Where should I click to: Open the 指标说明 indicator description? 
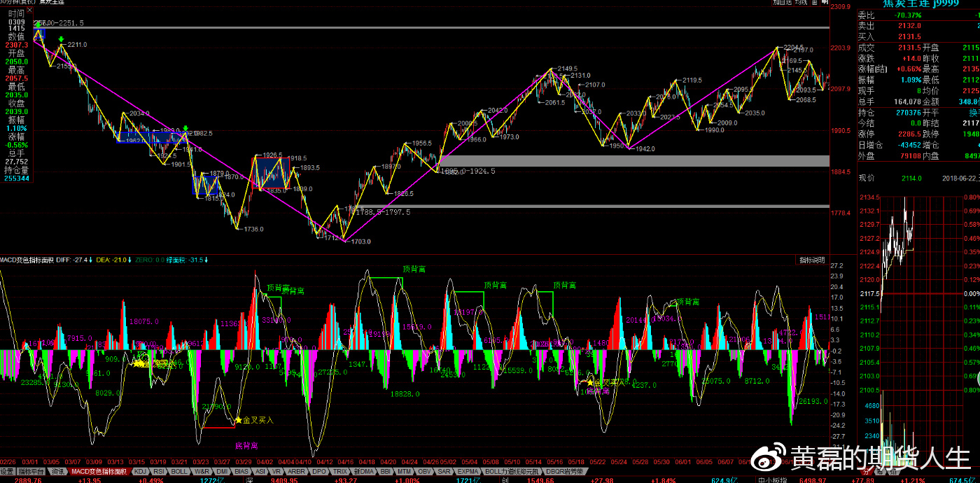pos(812,260)
